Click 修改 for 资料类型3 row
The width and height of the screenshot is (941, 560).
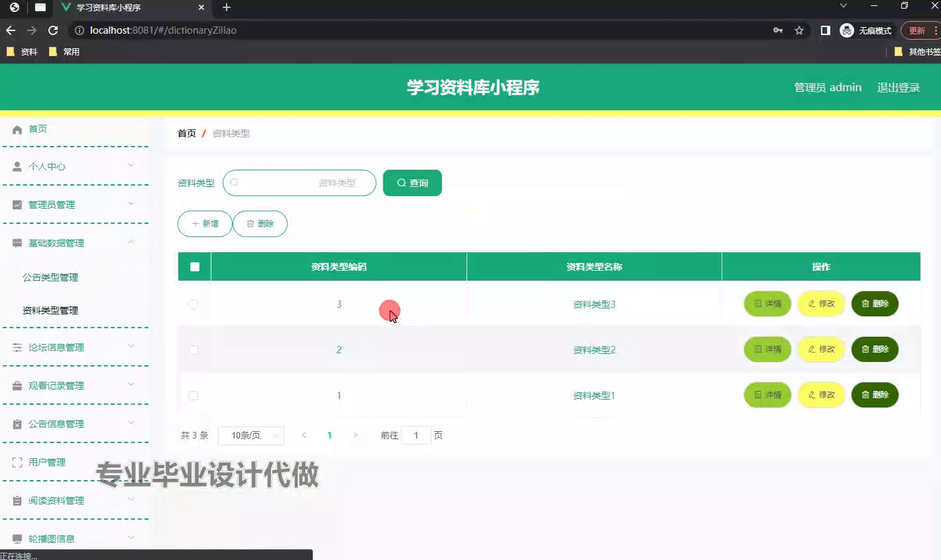pyautogui.click(x=821, y=304)
